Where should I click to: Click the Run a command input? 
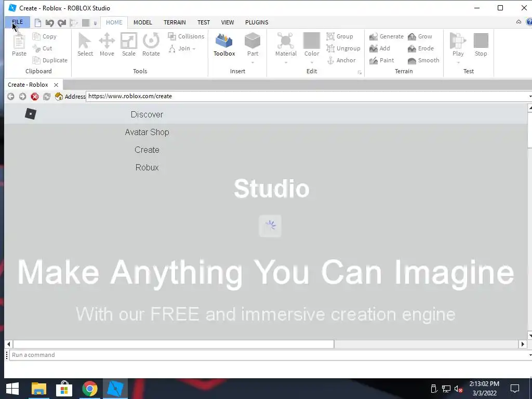click(x=268, y=355)
